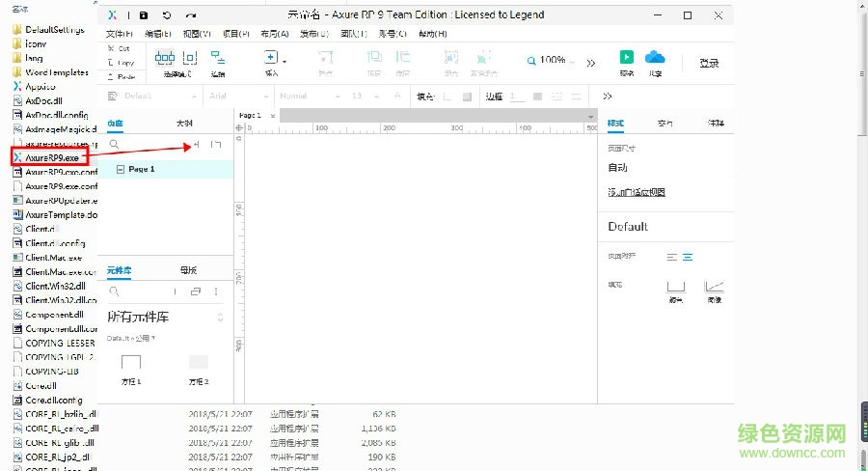Switch to the 页面 pages tab
868x471 pixels.
pos(115,123)
